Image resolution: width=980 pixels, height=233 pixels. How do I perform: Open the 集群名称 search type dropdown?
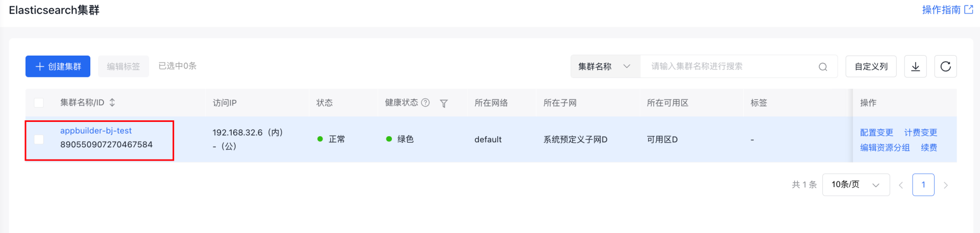click(605, 67)
